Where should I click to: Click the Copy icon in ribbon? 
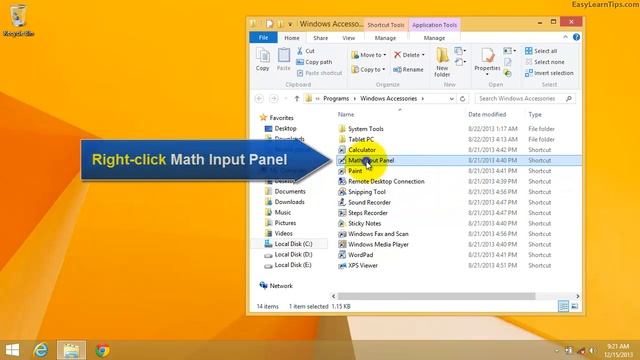(x=262, y=60)
